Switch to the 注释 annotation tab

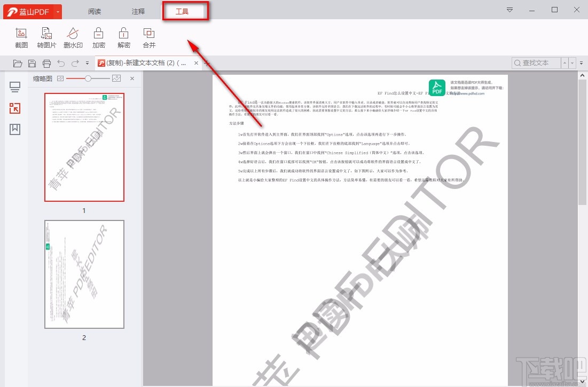point(137,11)
